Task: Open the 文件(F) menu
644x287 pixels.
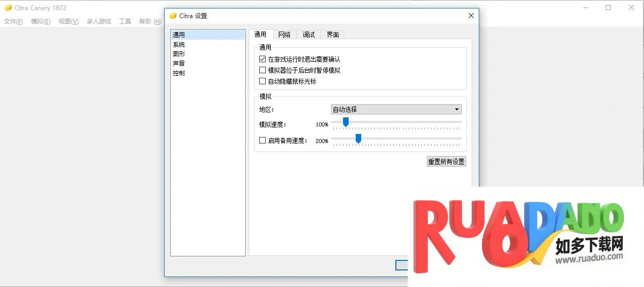Action: 14,22
